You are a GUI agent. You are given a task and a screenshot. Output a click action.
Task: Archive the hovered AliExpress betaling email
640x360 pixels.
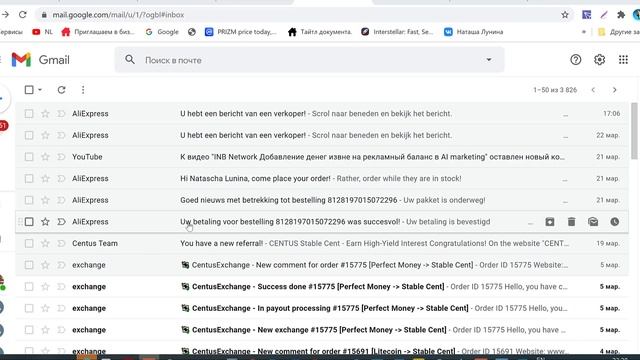[x=550, y=222]
